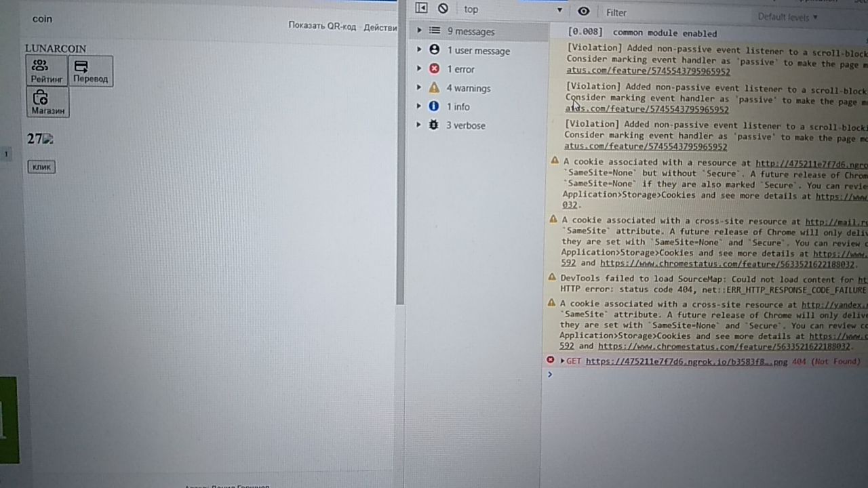This screenshot has height=488, width=868.
Task: Click the DevTools SourceMap warning text
Action: click(x=713, y=284)
